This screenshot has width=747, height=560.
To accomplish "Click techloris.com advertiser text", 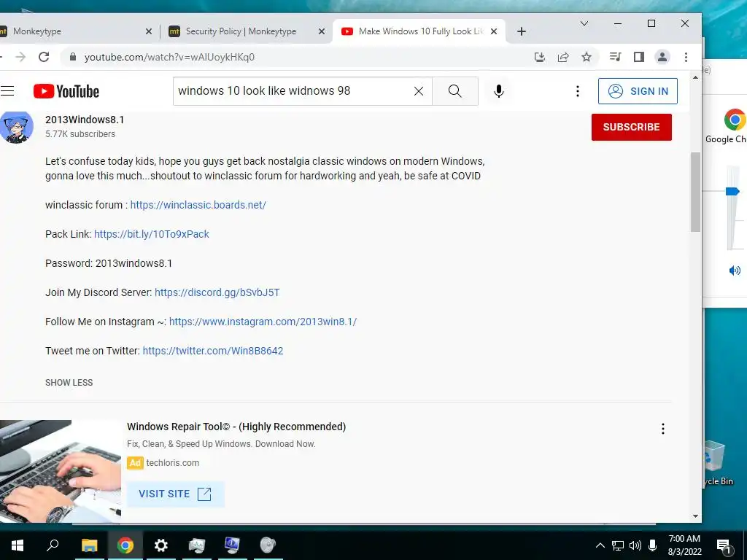I will 172,463.
